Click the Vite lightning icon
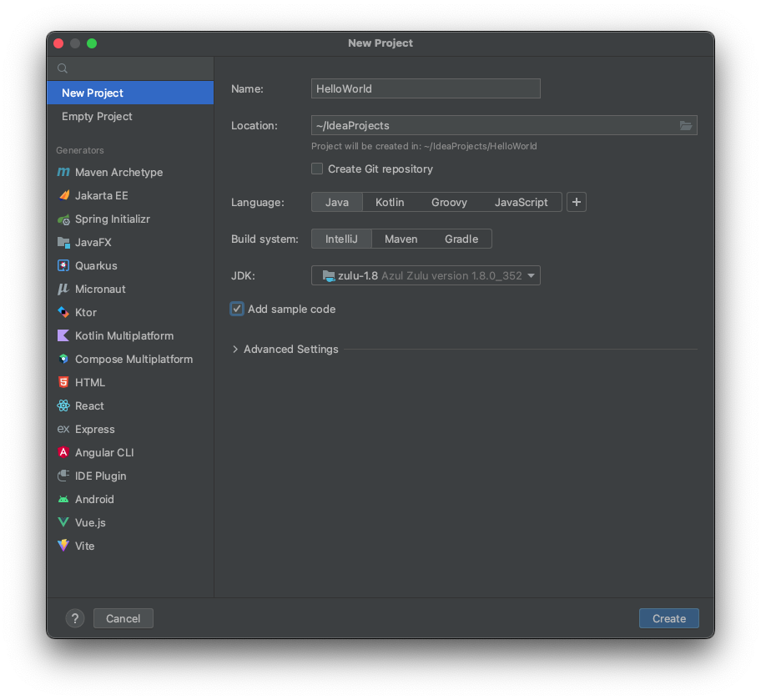Image resolution: width=761 pixels, height=700 pixels. click(x=63, y=546)
